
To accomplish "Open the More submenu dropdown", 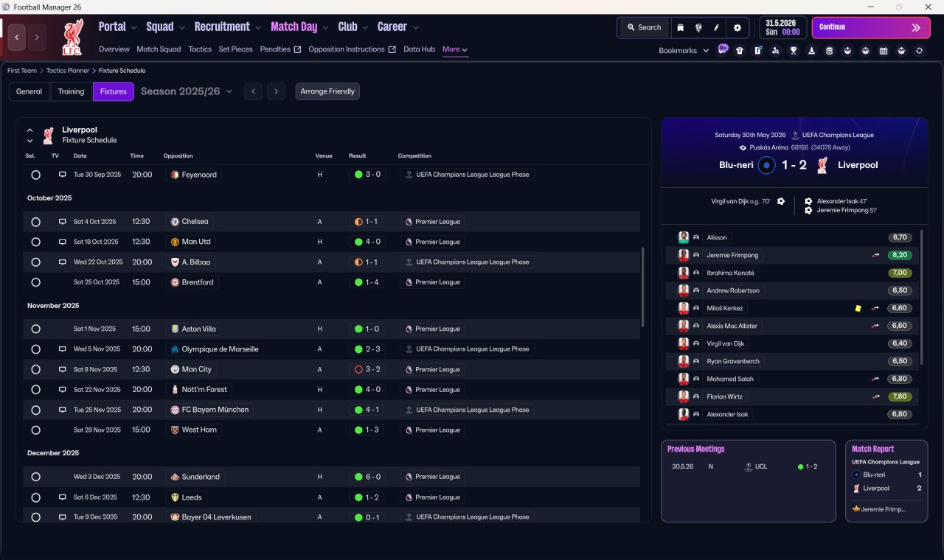I will point(455,49).
